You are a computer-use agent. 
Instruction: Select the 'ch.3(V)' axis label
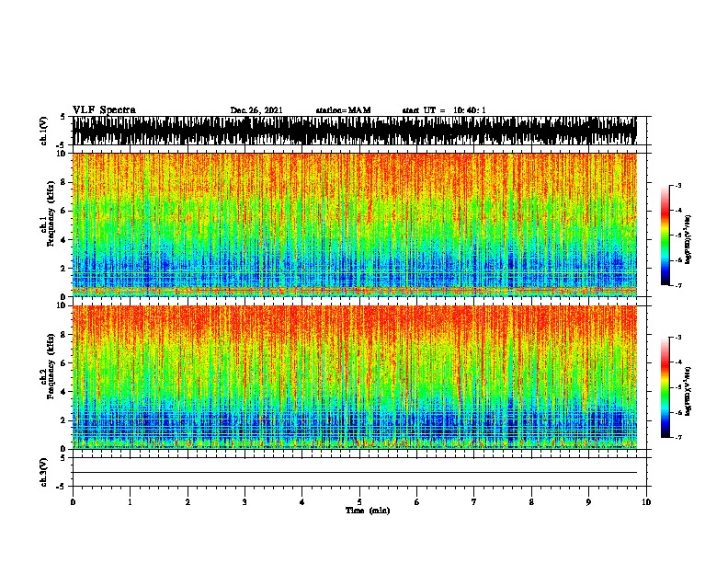pos(44,472)
